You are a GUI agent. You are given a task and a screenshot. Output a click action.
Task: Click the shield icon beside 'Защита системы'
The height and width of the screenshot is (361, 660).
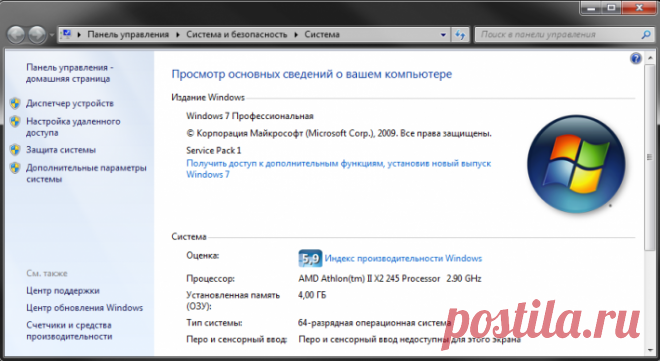point(15,150)
